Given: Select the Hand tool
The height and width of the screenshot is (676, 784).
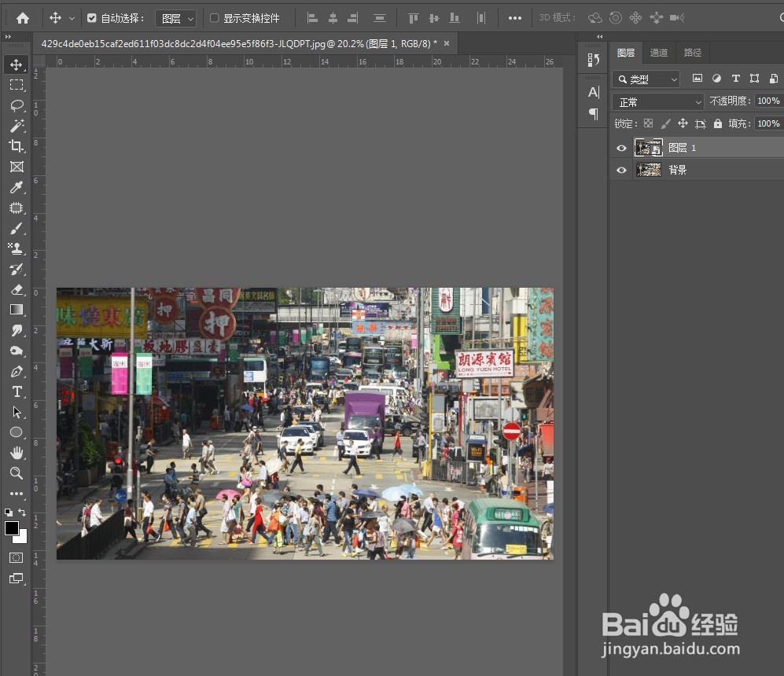Looking at the screenshot, I should pyautogui.click(x=16, y=453).
